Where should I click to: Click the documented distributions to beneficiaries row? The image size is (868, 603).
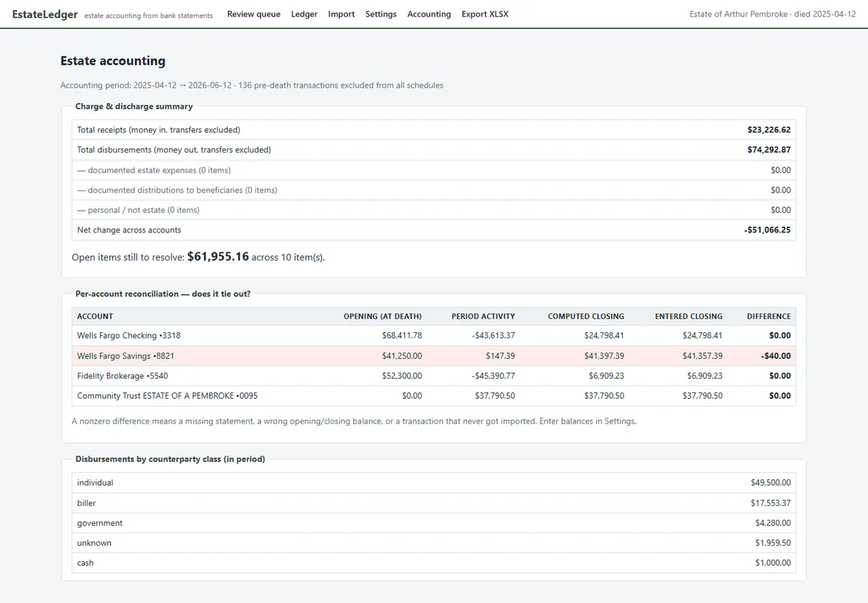tap(434, 190)
